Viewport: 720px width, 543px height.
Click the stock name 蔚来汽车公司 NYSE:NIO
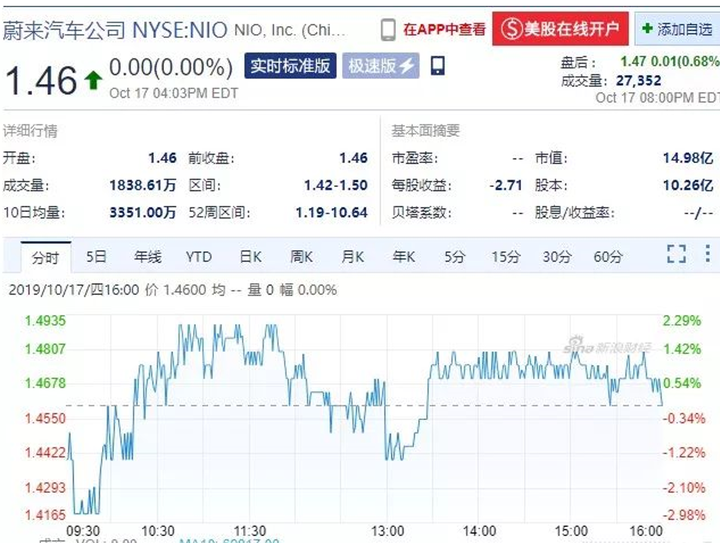click(x=115, y=30)
